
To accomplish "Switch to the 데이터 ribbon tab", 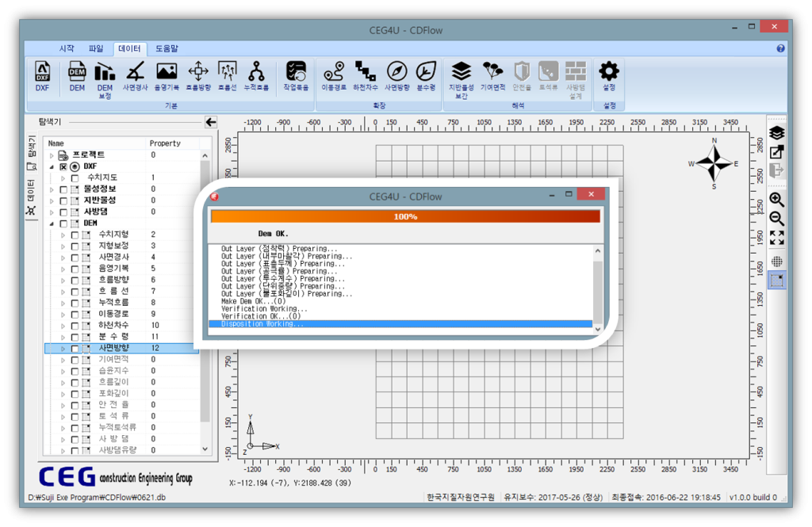I will pyautogui.click(x=129, y=48).
